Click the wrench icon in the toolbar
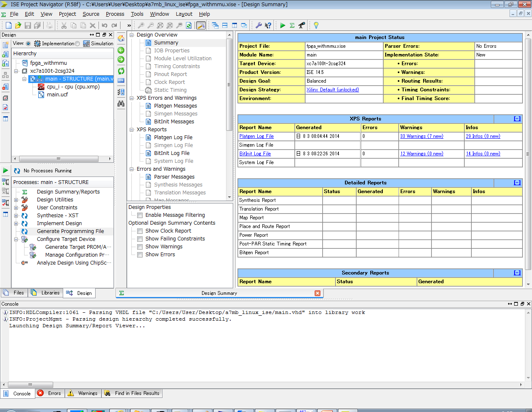The image size is (532, 412). [x=259, y=25]
